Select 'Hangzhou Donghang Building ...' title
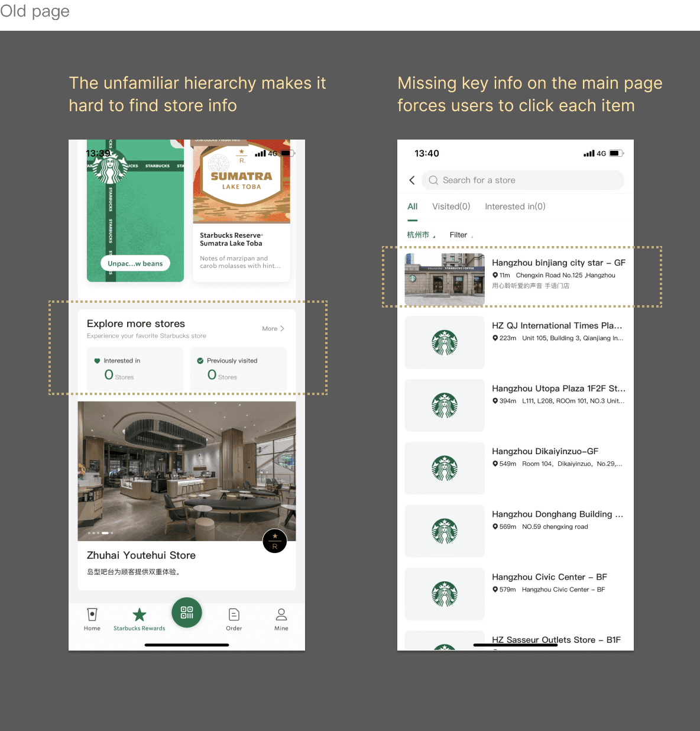 tap(558, 514)
